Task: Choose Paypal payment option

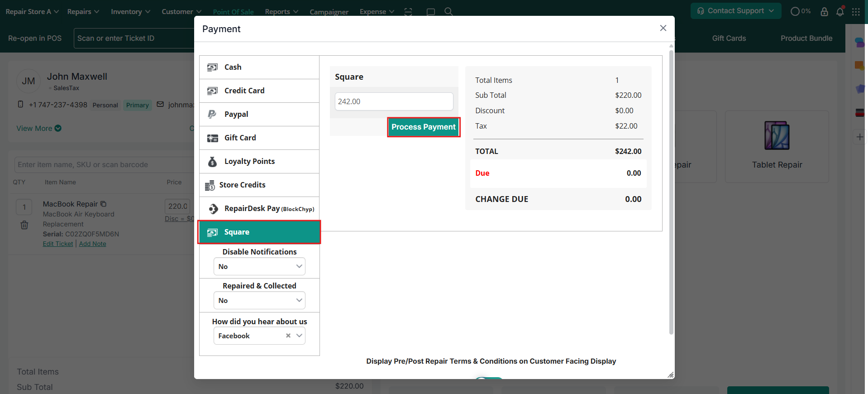Action: point(259,114)
